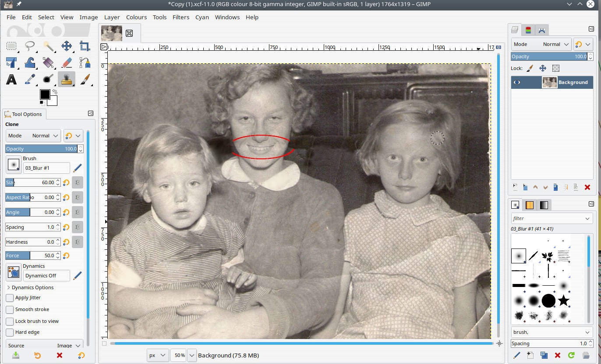Activate the Eraser tool
Viewport: 601px width, 364px height.
coord(67,63)
